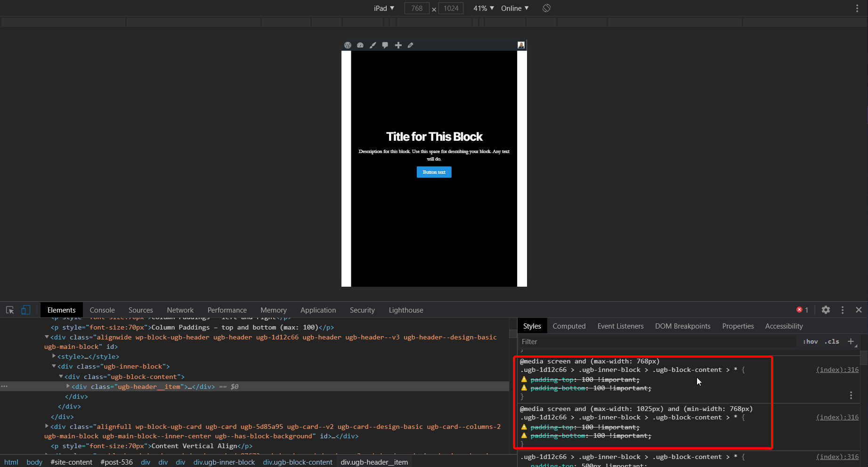Select html in the breadcrumb bar

[11, 462]
